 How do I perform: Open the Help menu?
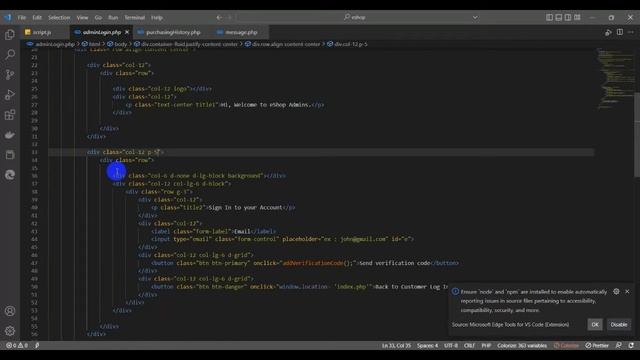[x=157, y=18]
